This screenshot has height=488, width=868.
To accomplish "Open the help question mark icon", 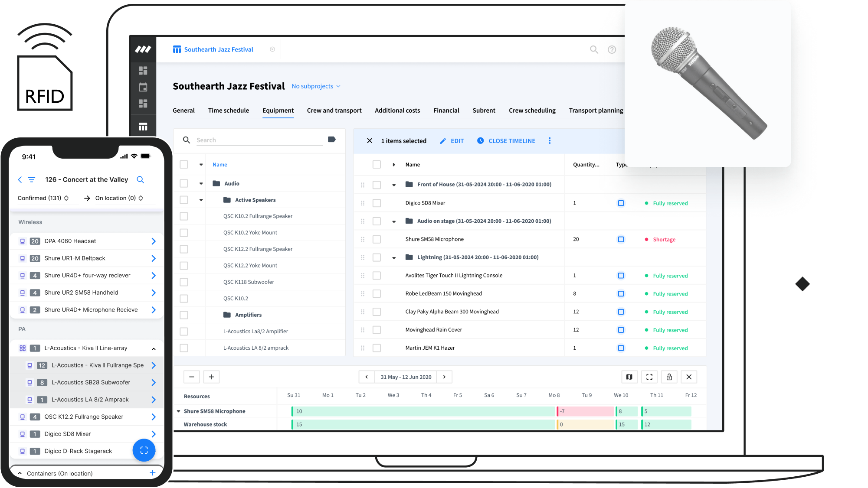I will coord(612,49).
